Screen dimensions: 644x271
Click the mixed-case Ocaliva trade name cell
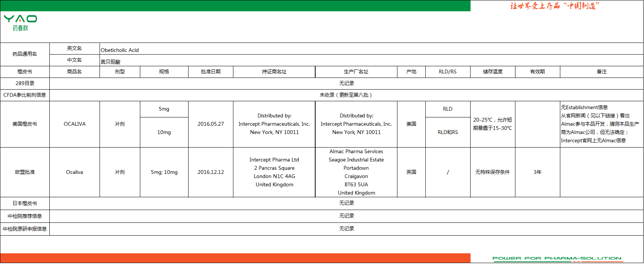pyautogui.click(x=75, y=172)
